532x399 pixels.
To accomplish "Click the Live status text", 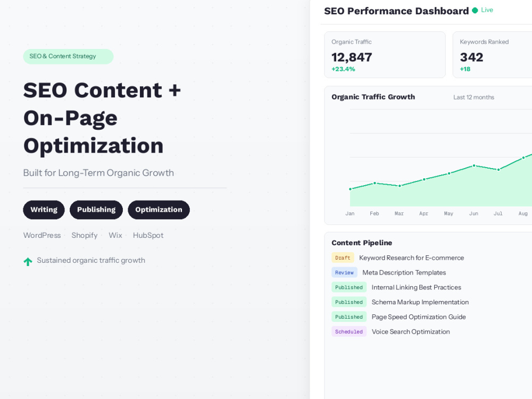I will [487, 10].
